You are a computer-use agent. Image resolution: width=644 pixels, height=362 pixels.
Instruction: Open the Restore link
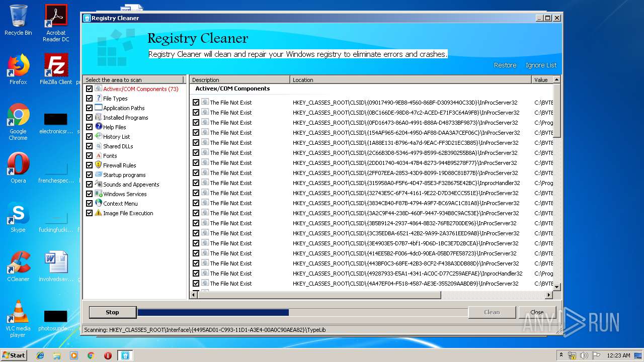click(x=505, y=65)
